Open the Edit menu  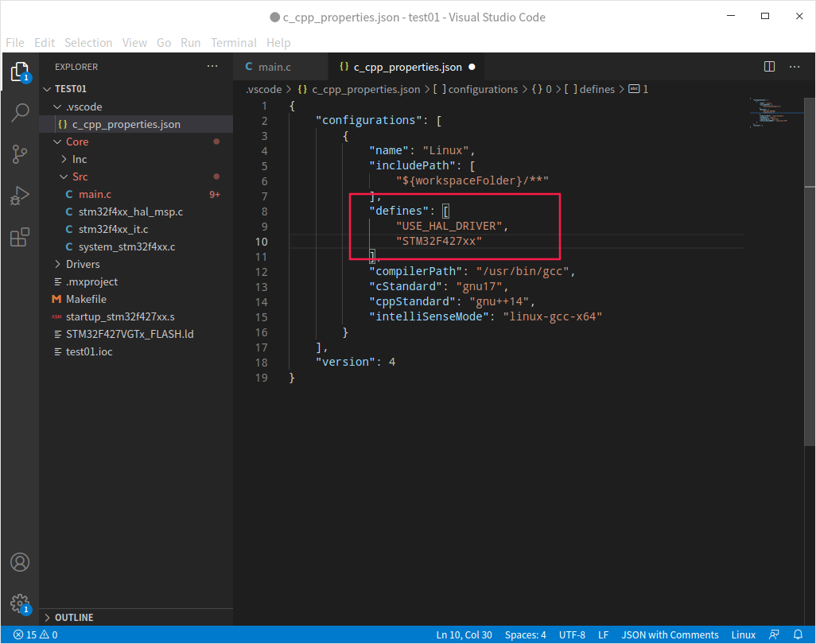(x=45, y=43)
